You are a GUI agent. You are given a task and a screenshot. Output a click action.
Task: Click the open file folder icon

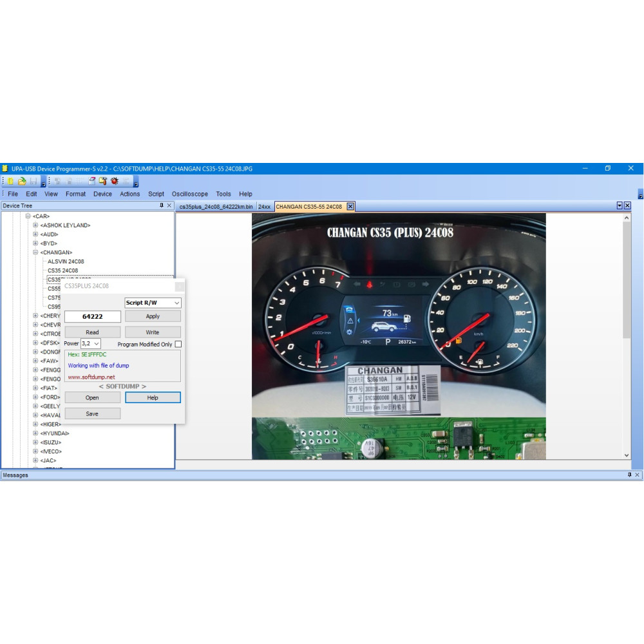point(22,181)
